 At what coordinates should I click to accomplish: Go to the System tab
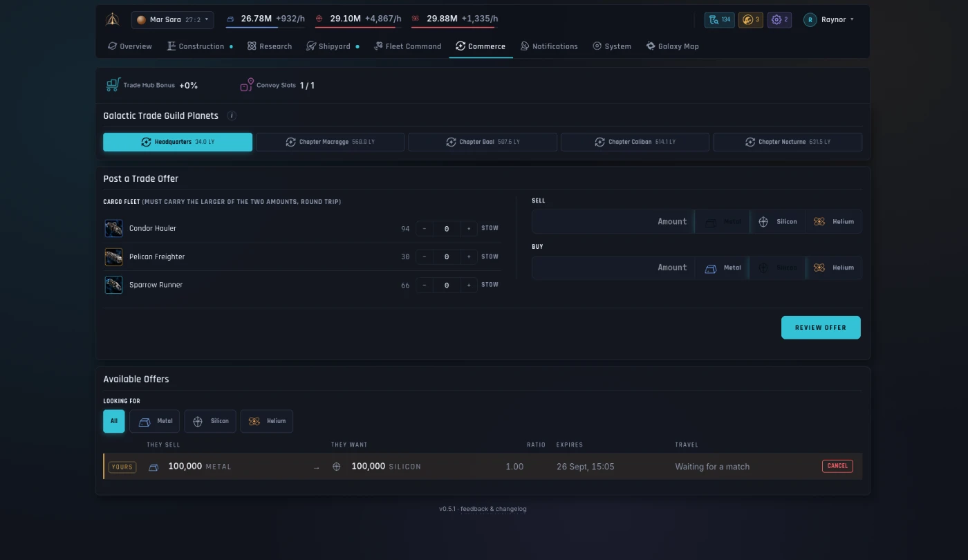point(612,46)
